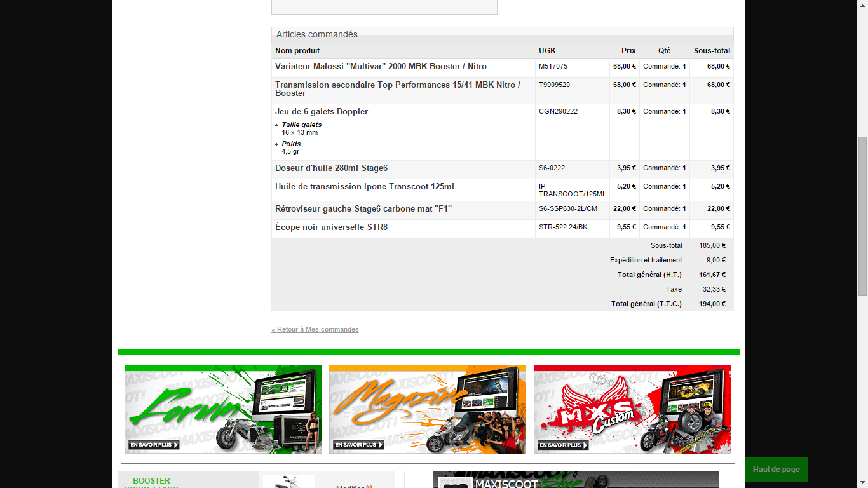Select the Jeu de 6 galets Doppler item
868x488 pixels.
[x=322, y=111]
